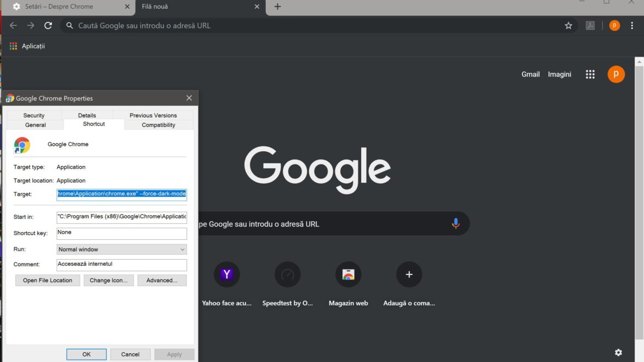Confirm with OK button
644x362 pixels.
click(86, 354)
